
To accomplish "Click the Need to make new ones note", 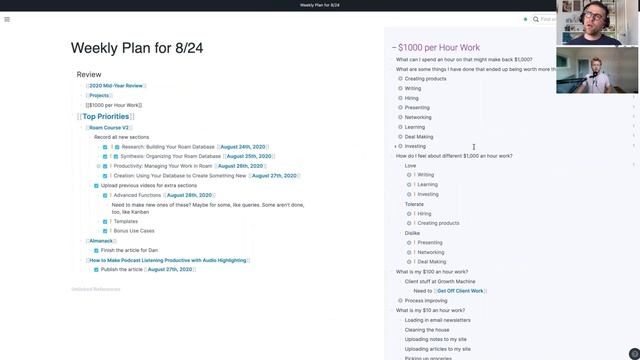I will click(x=208, y=209).
